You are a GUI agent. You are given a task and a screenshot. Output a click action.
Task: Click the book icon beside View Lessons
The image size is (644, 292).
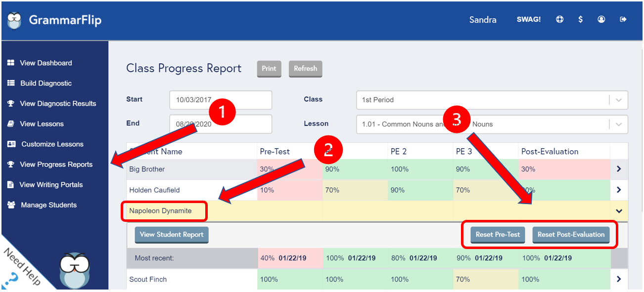click(10, 124)
